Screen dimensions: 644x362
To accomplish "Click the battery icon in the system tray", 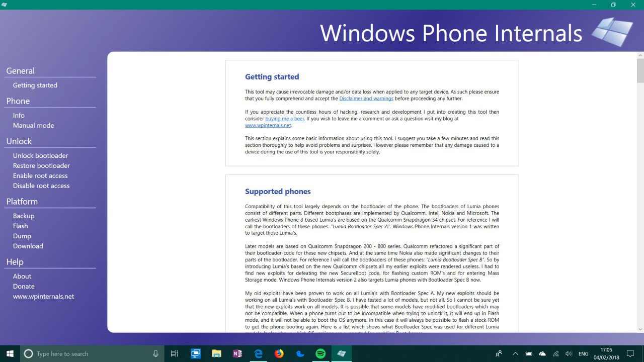I will tap(529, 353).
